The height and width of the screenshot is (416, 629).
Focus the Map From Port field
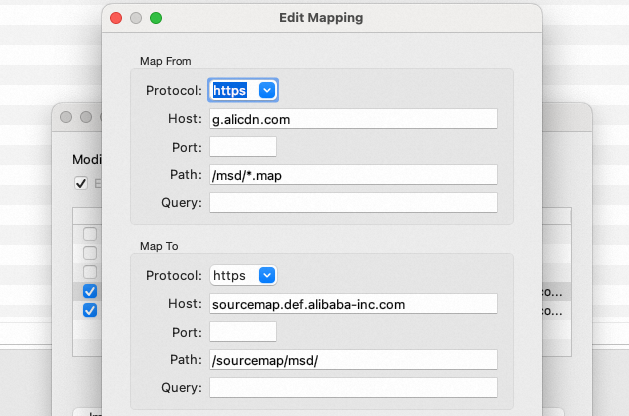click(x=242, y=146)
